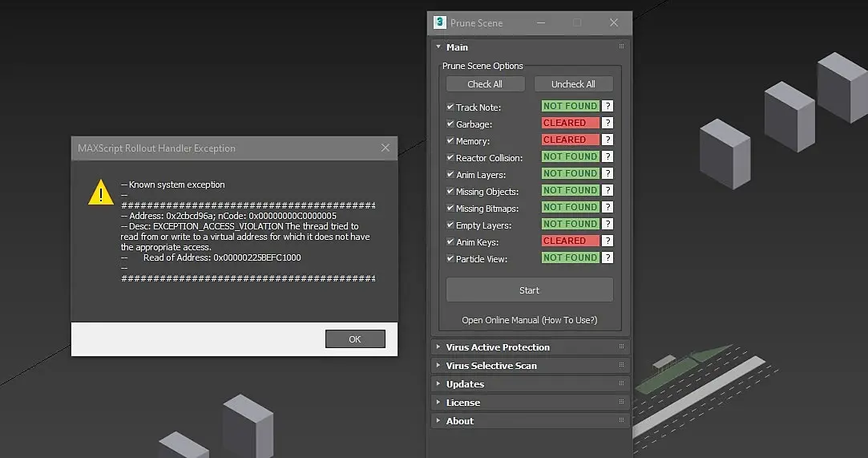The width and height of the screenshot is (868, 458).
Task: Open Online Manual (How To Use?) link
Action: coord(529,320)
